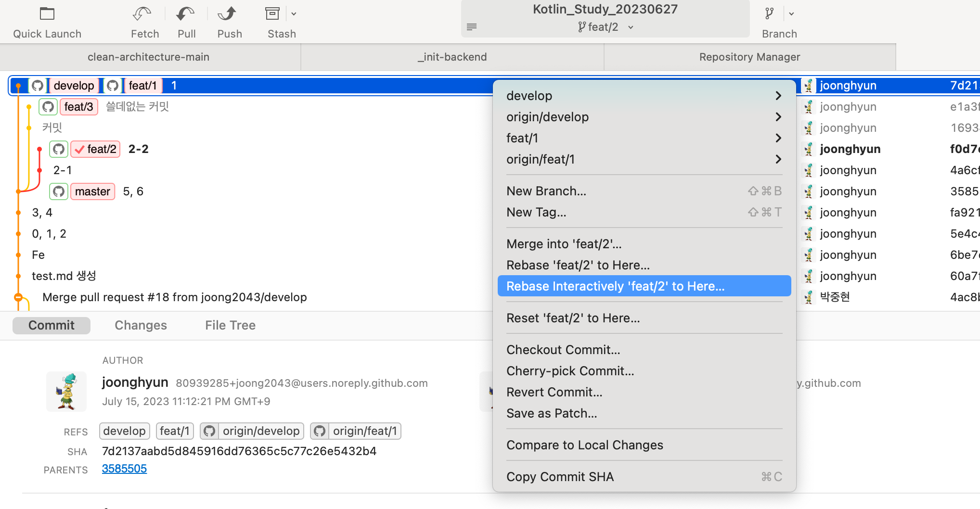
Task: Choose Cherry-pick Commit...
Action: pos(644,371)
